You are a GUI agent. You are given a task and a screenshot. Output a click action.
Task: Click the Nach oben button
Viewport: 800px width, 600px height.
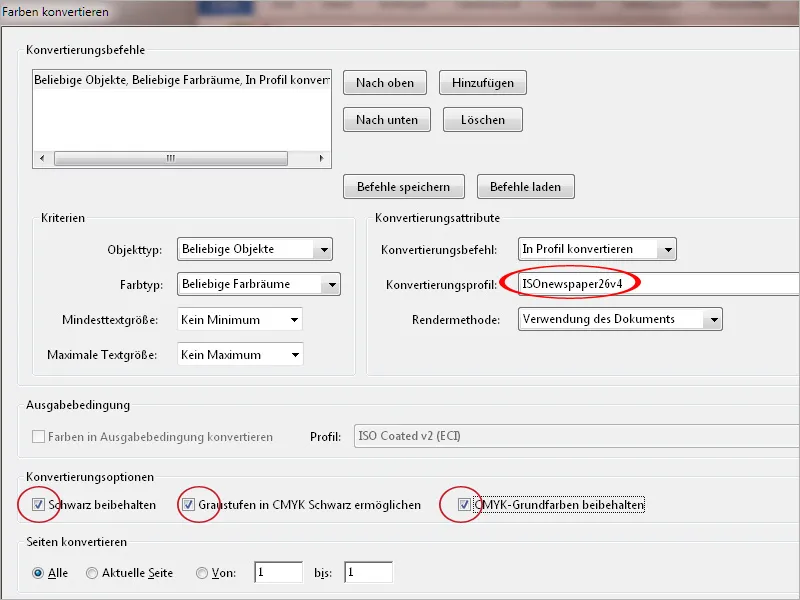pyautogui.click(x=385, y=83)
